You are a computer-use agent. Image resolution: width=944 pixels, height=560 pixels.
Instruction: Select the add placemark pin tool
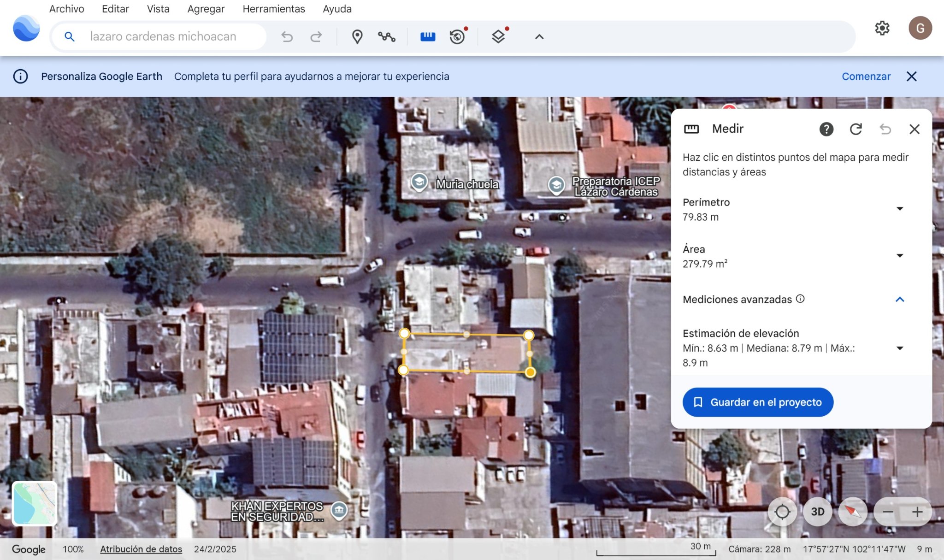point(357,36)
